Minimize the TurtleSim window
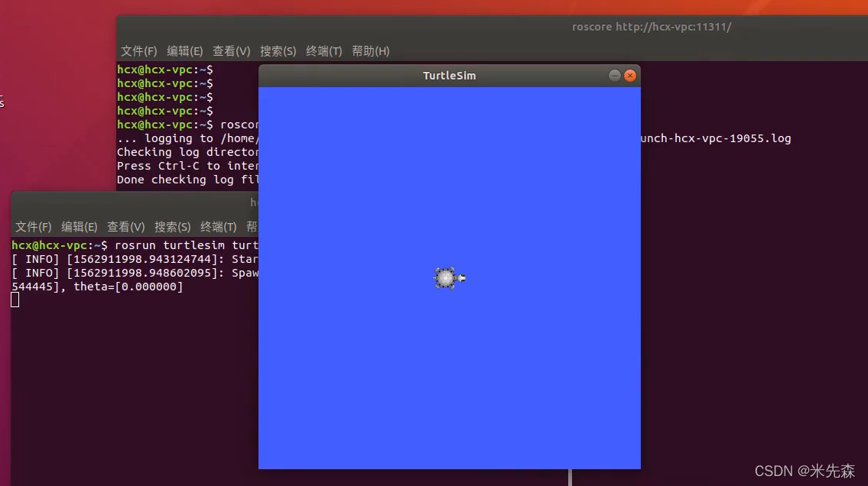868x486 pixels. [614, 76]
